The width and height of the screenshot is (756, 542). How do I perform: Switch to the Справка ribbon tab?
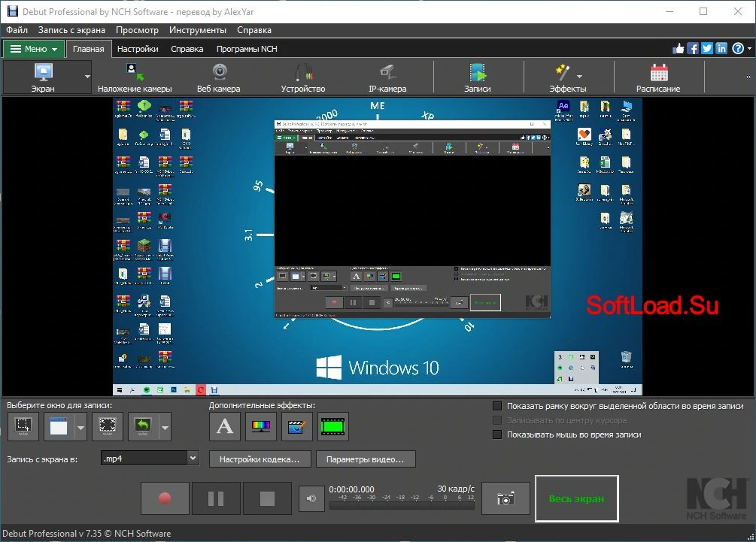tap(187, 49)
